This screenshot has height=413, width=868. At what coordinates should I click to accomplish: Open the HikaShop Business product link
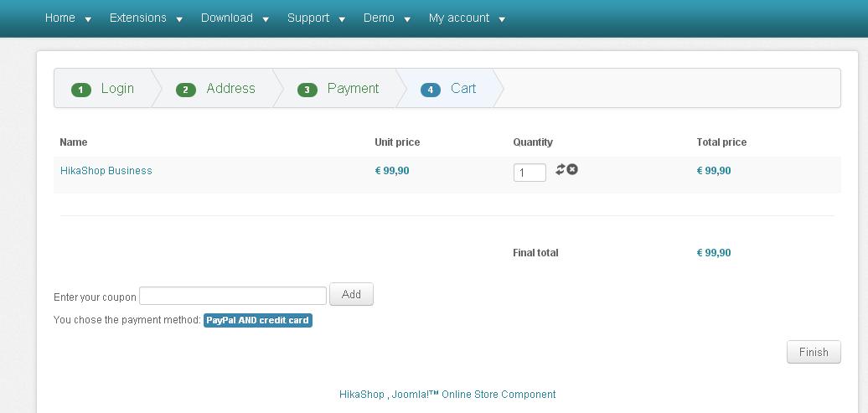pos(106,171)
